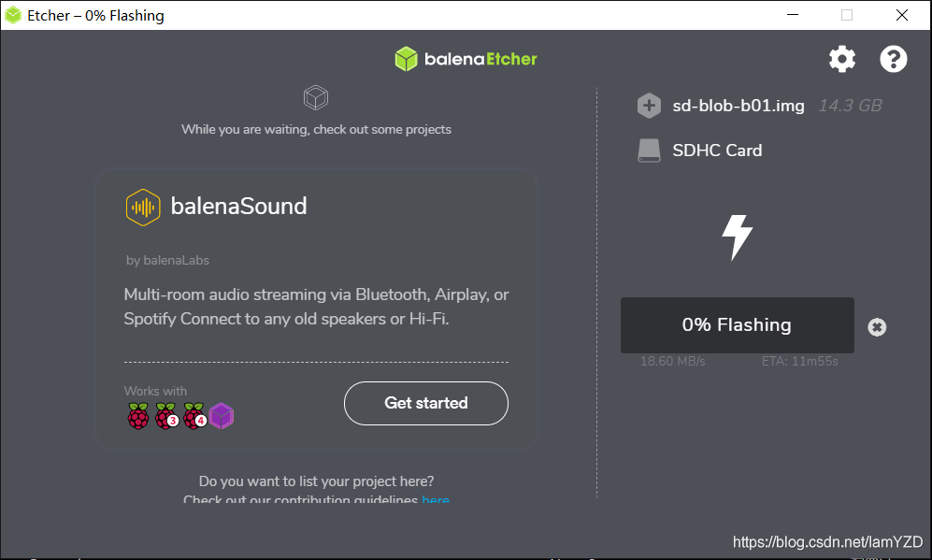Image resolution: width=932 pixels, height=560 pixels.
Task: Click the Raspberry Pi 4 icon
Action: coord(194,415)
